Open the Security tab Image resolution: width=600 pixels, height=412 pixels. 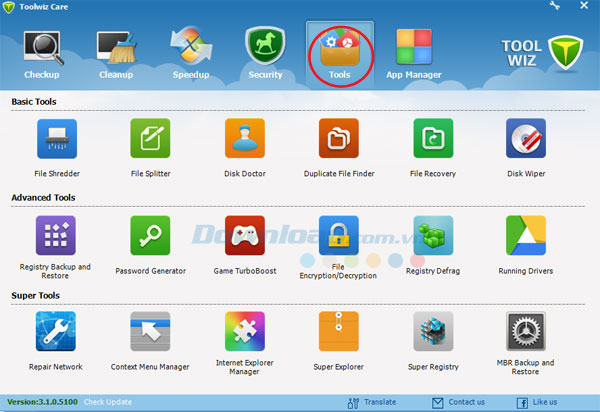265,55
